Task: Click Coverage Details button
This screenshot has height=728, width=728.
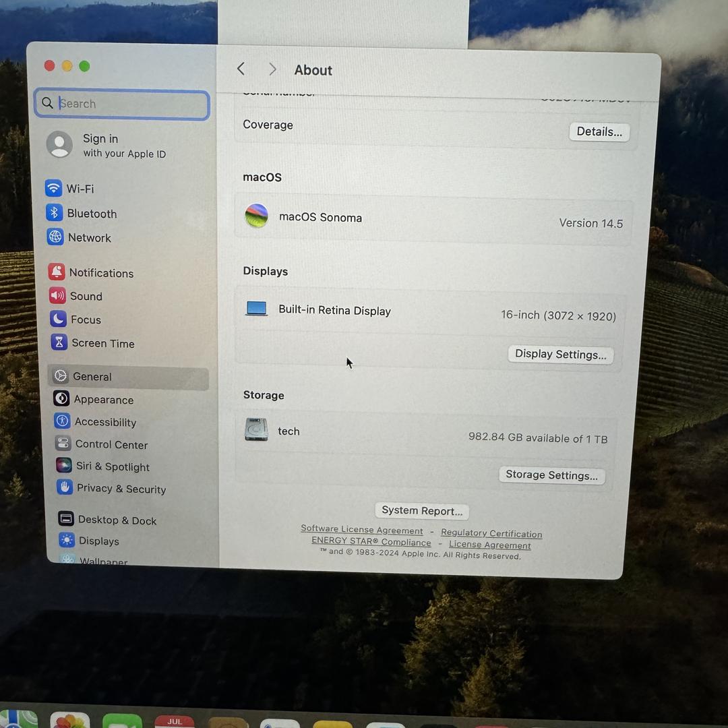Action: (x=599, y=132)
